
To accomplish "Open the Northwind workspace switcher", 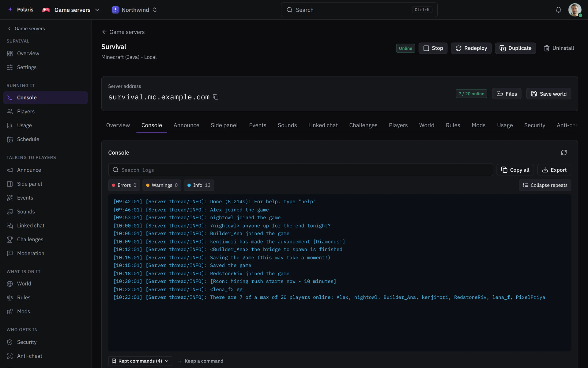I will [134, 10].
